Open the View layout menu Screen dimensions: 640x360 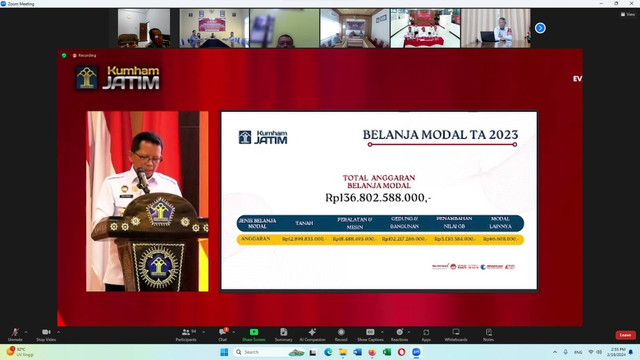628,14
